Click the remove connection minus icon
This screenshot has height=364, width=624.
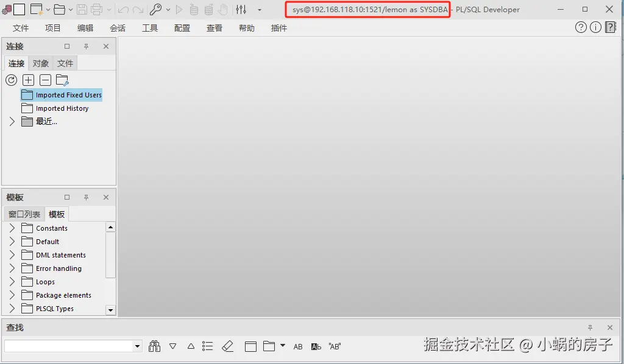(45, 80)
